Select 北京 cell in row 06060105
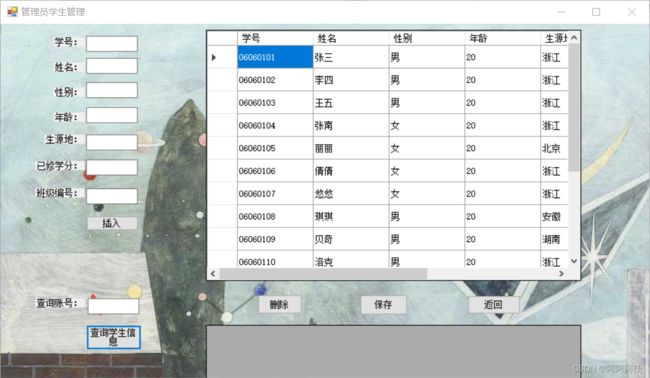The width and height of the screenshot is (650, 378). click(x=554, y=148)
